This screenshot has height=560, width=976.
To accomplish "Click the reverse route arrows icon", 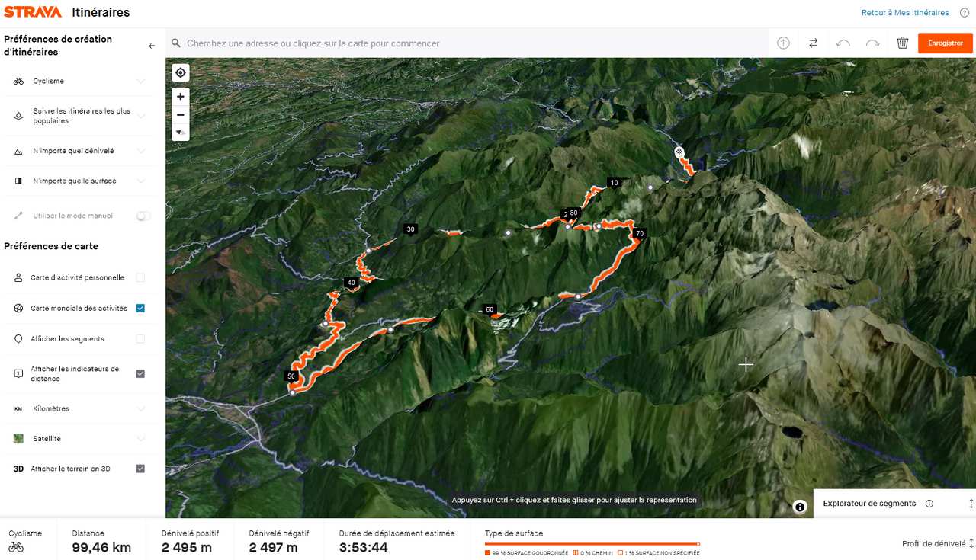I will point(814,43).
